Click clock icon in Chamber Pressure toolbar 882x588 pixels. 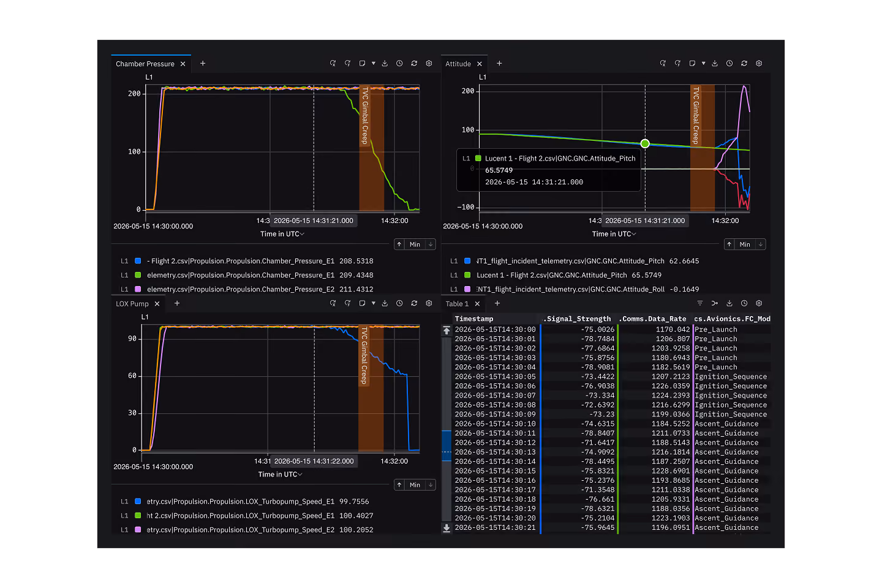[399, 63]
